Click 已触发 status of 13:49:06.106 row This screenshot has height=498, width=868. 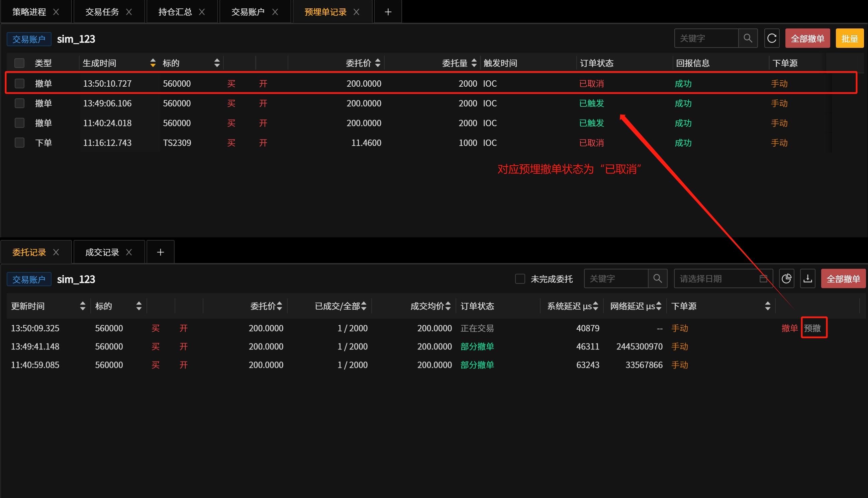tap(591, 103)
